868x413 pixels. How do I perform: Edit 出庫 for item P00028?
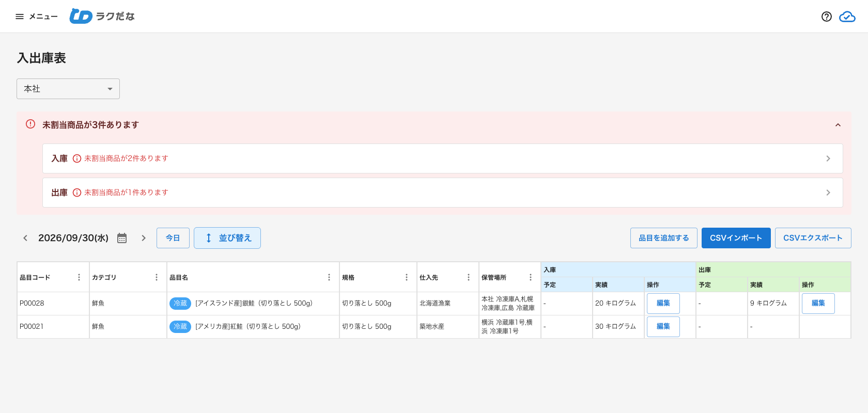818,304
